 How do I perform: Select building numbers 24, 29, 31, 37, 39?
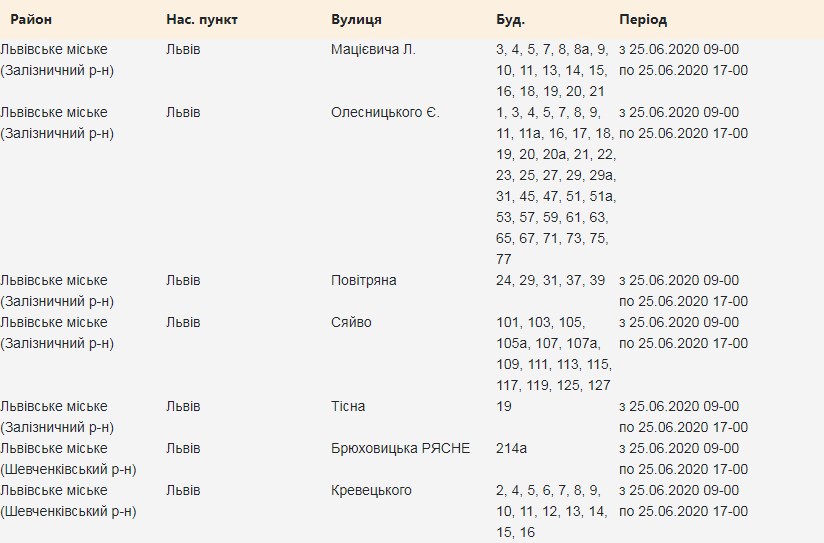(550, 280)
